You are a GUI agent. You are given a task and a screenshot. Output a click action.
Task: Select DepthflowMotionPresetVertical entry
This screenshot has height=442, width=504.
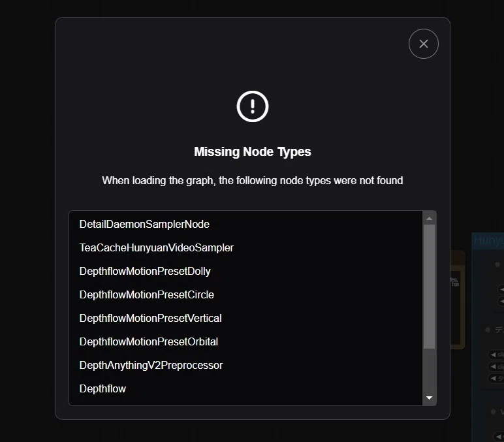(150, 318)
